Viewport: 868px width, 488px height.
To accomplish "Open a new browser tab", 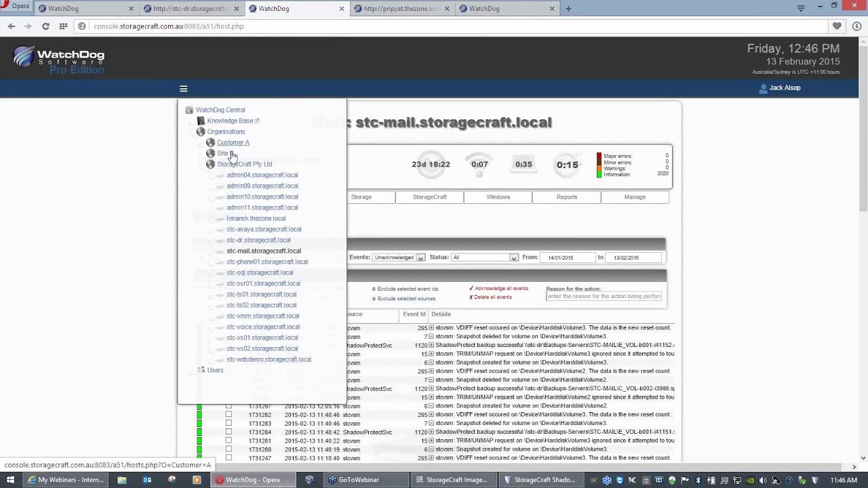I will point(568,9).
